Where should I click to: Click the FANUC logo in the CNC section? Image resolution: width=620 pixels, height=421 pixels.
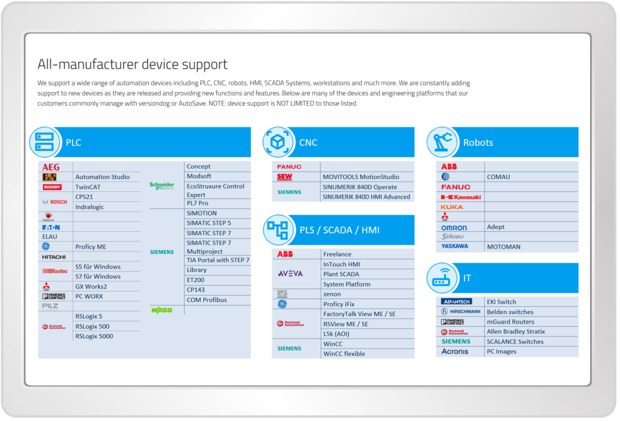289,166
